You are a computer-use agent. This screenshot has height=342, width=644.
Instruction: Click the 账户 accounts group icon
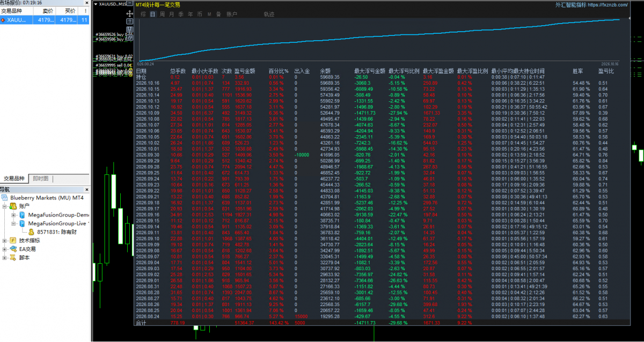[12, 206]
